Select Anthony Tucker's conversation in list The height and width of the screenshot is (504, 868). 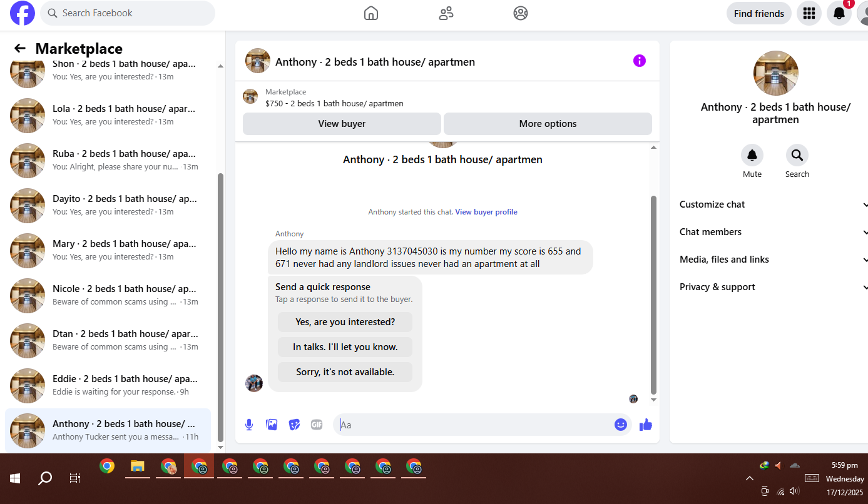tap(108, 431)
